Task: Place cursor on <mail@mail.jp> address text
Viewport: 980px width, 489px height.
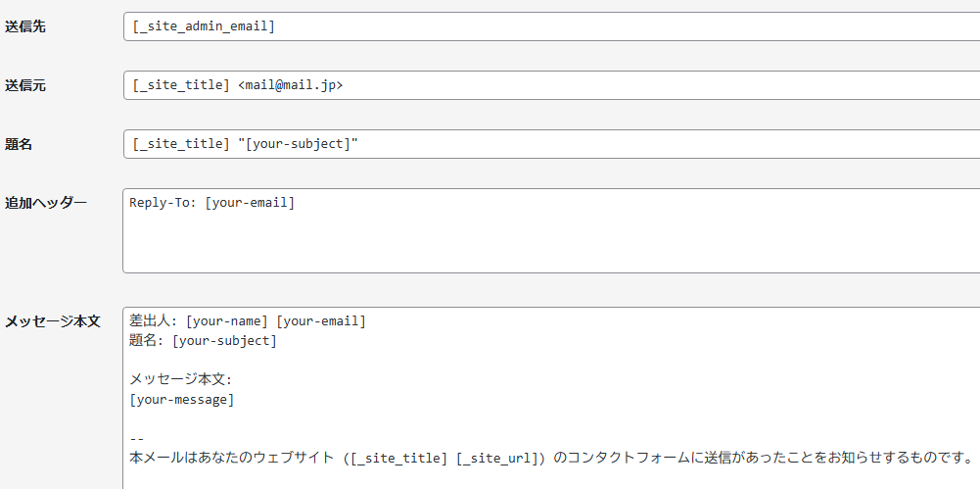Action: [x=291, y=85]
